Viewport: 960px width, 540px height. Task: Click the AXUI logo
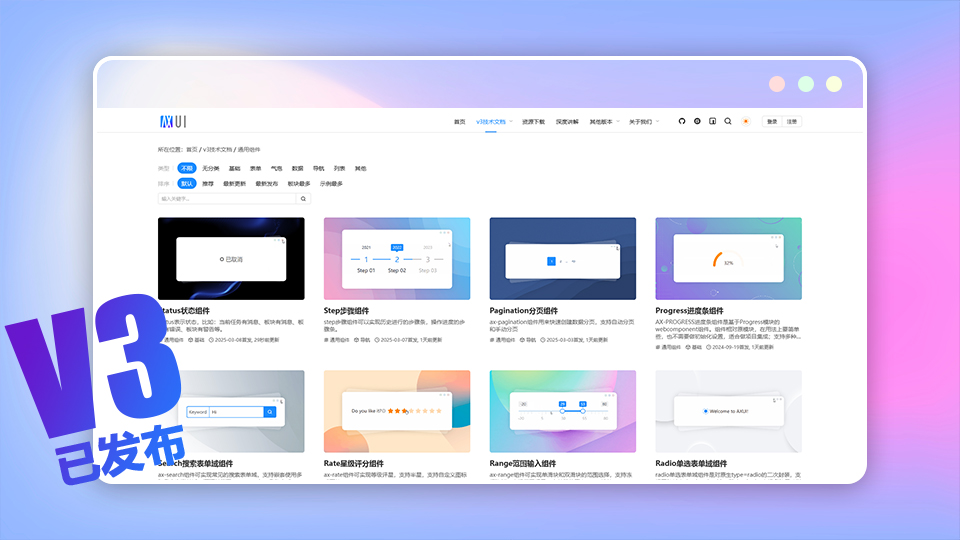(x=173, y=121)
